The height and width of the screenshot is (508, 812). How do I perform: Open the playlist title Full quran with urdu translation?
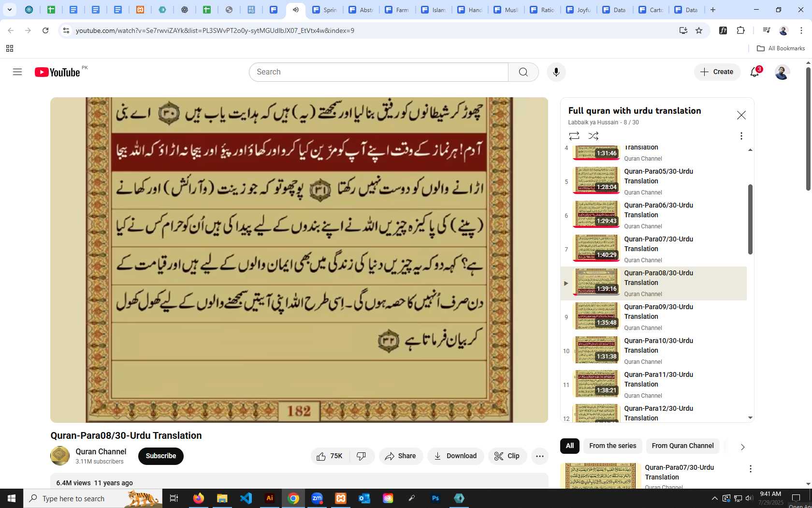(x=635, y=111)
